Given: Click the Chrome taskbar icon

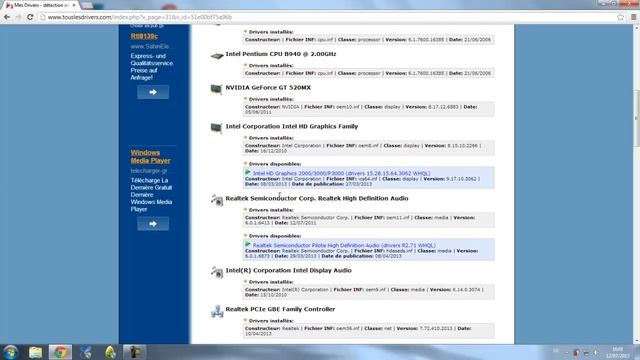Looking at the screenshot, I should click(x=60, y=352).
